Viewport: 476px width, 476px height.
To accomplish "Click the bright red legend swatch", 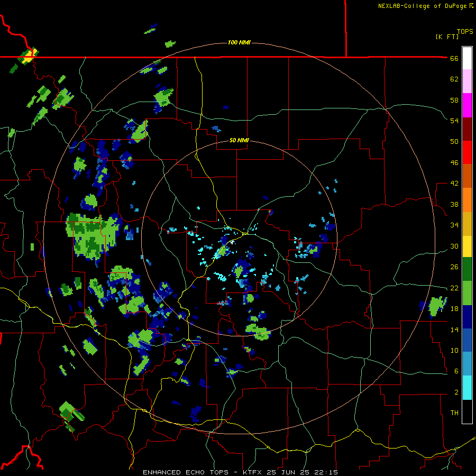I will tap(467, 152).
